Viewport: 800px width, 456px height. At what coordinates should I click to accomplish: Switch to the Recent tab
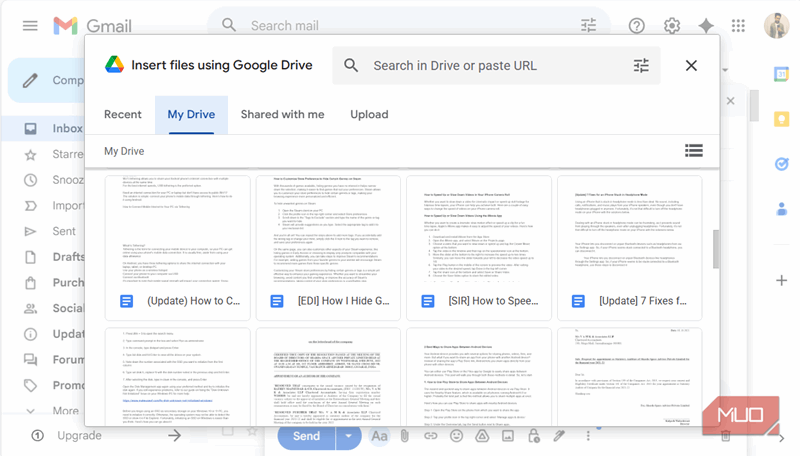123,114
